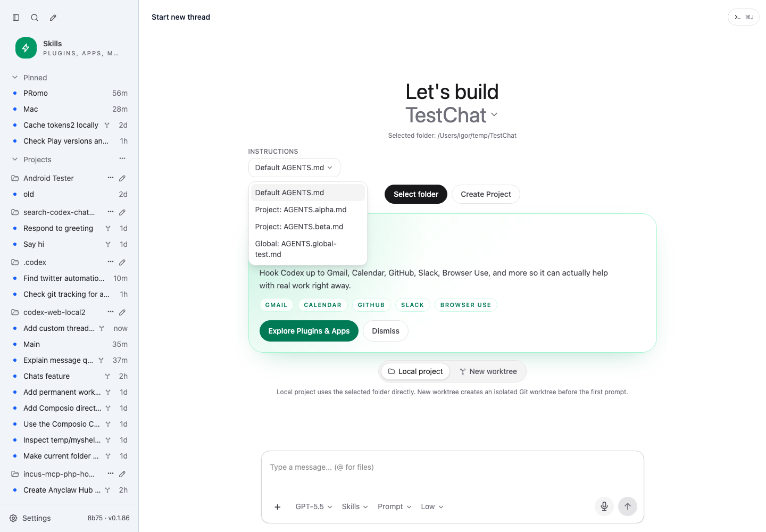Open the TestChat project dropdown
The width and height of the screenshot is (766, 532).
[x=452, y=115]
